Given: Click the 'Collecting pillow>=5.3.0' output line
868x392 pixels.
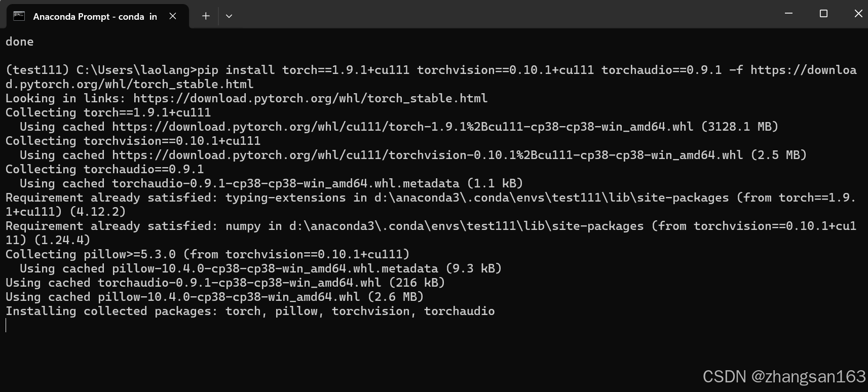Looking at the screenshot, I should click(208, 254).
